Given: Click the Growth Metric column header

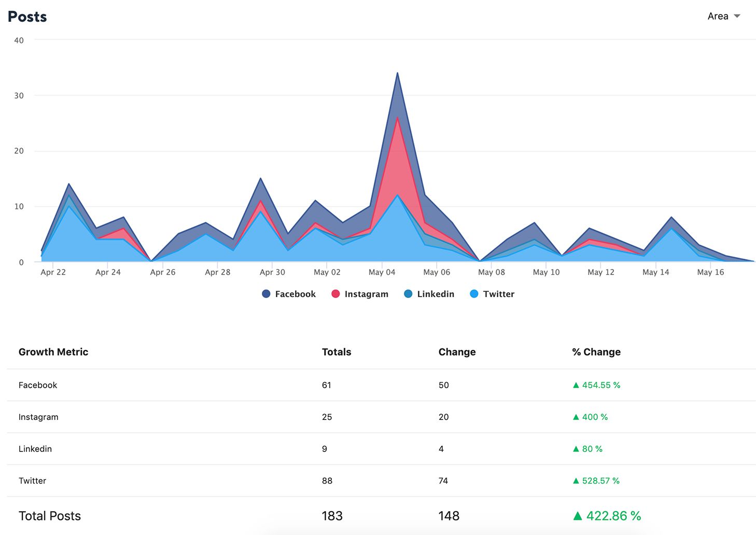Looking at the screenshot, I should tap(53, 351).
